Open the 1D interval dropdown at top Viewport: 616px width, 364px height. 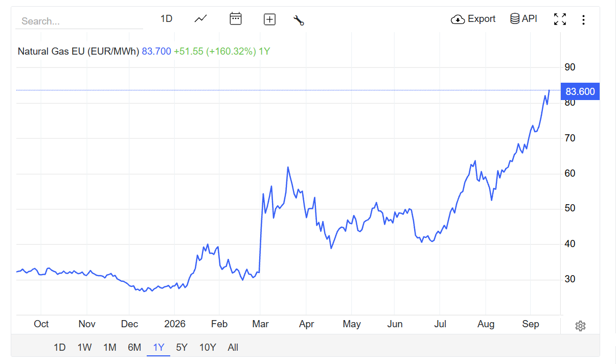(167, 19)
